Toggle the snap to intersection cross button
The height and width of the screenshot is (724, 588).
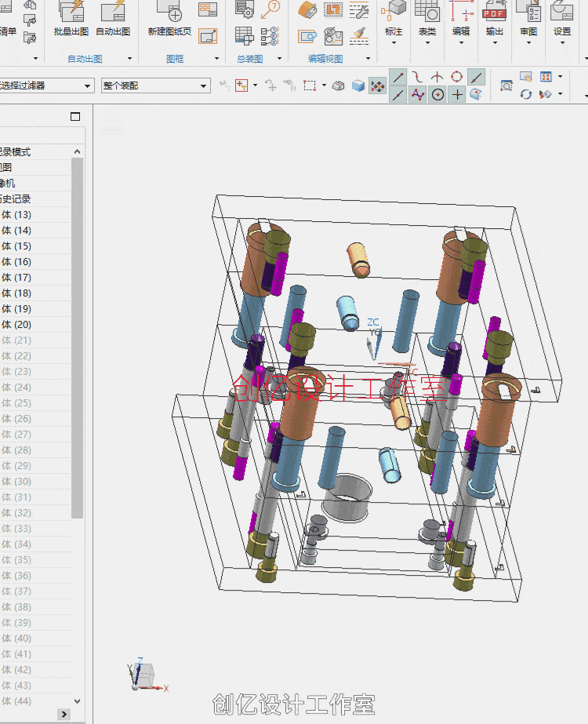click(x=457, y=95)
